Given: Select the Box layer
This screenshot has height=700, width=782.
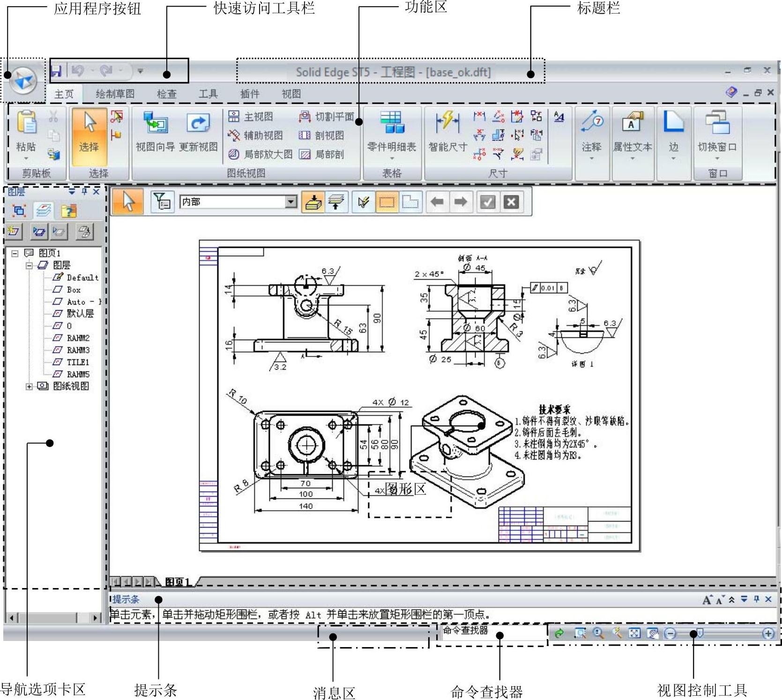Looking at the screenshot, I should (67, 290).
